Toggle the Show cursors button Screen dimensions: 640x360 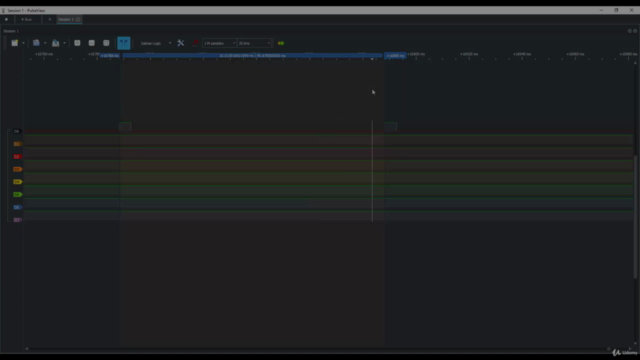click(x=124, y=43)
